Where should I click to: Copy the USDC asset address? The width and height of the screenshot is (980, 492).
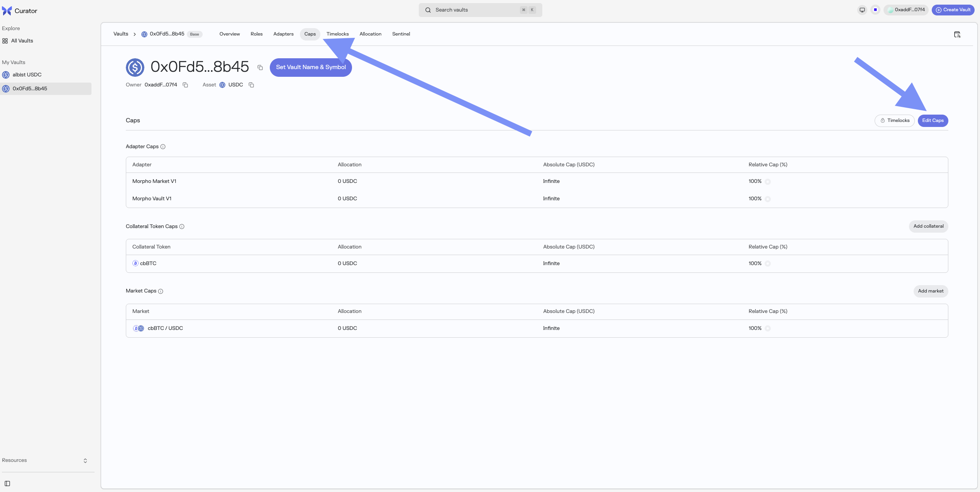251,85
